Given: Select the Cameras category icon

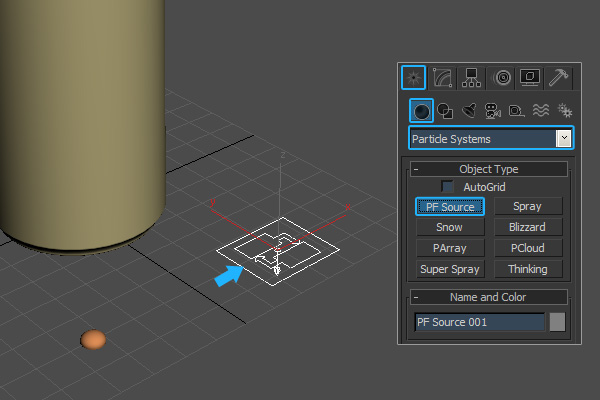Looking at the screenshot, I should [492, 110].
